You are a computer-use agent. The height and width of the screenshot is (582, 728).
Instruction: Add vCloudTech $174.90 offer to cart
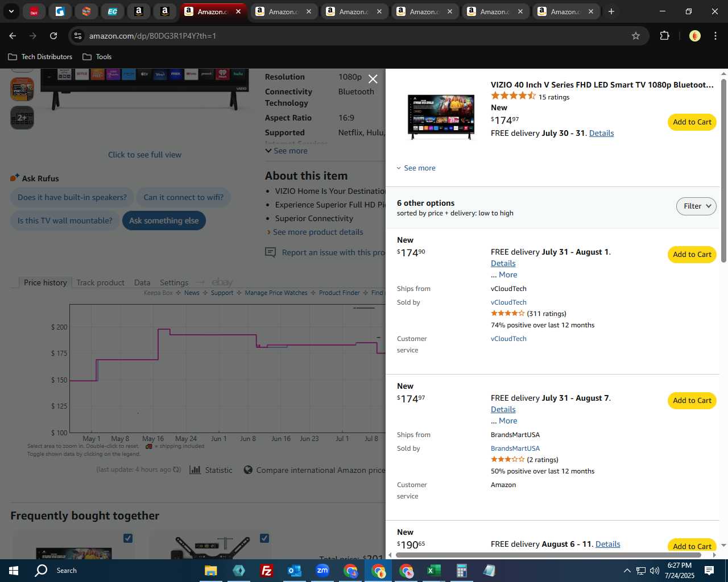pyautogui.click(x=692, y=255)
